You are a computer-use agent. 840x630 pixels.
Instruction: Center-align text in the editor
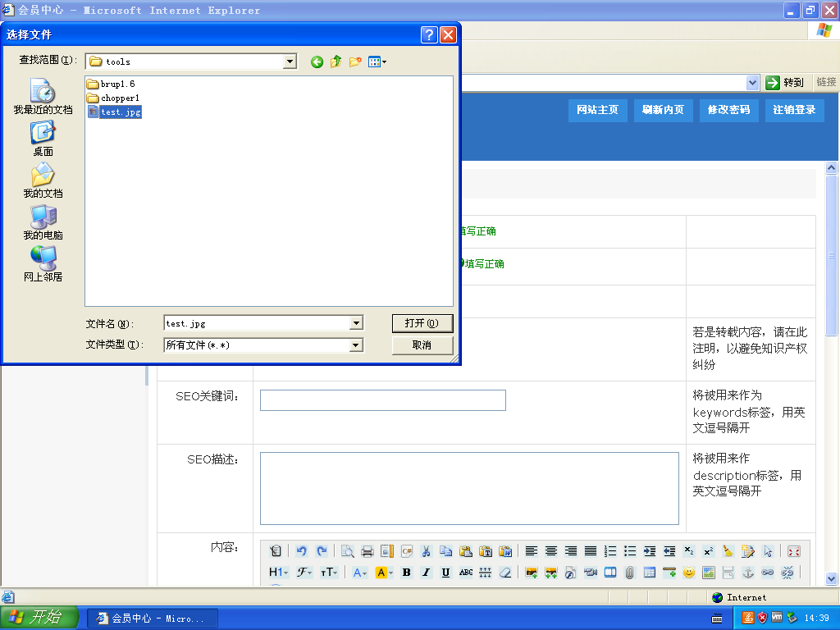click(x=550, y=550)
